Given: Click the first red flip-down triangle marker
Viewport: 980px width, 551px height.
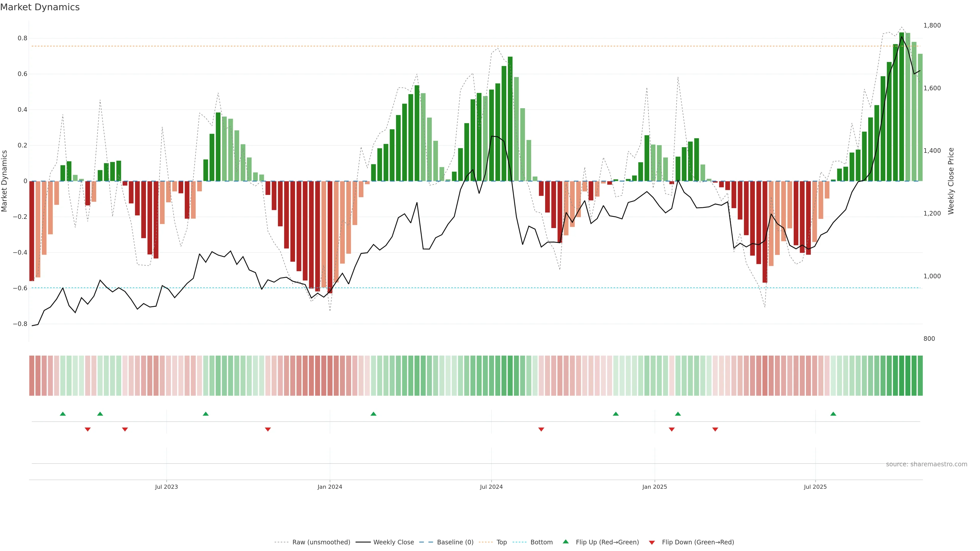Looking at the screenshot, I should click(88, 429).
